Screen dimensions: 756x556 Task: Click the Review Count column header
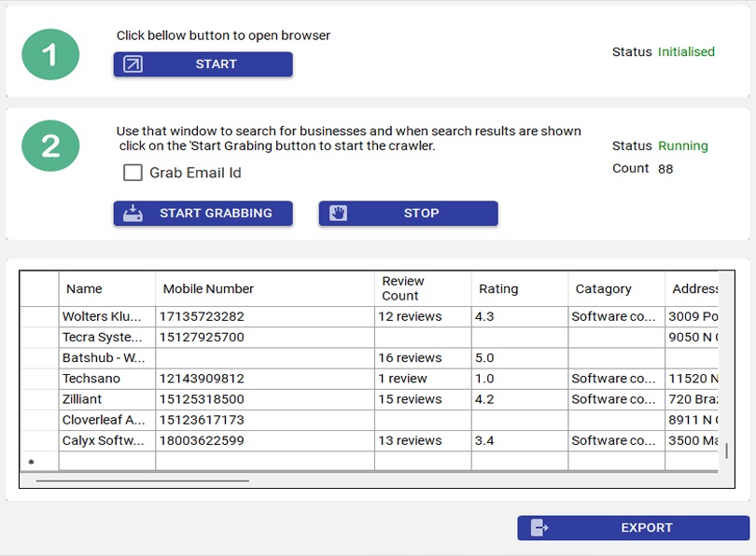pyautogui.click(x=423, y=288)
